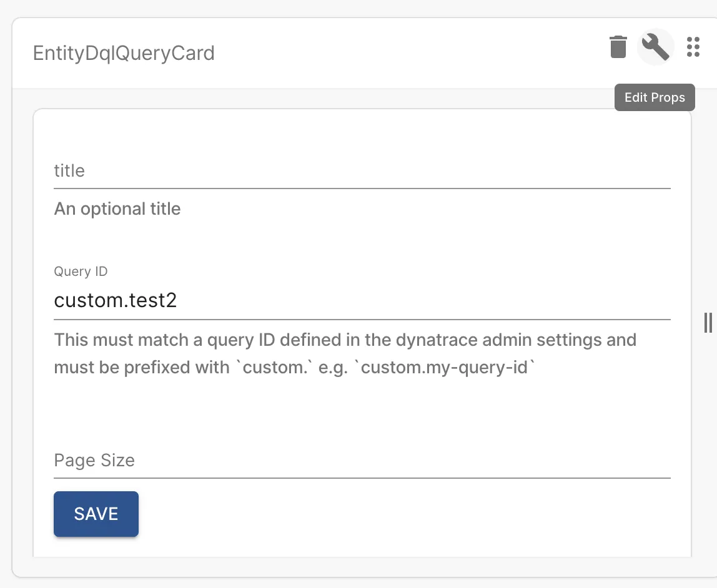Focus the title input field
The width and height of the screenshot is (717, 588).
[x=362, y=171]
